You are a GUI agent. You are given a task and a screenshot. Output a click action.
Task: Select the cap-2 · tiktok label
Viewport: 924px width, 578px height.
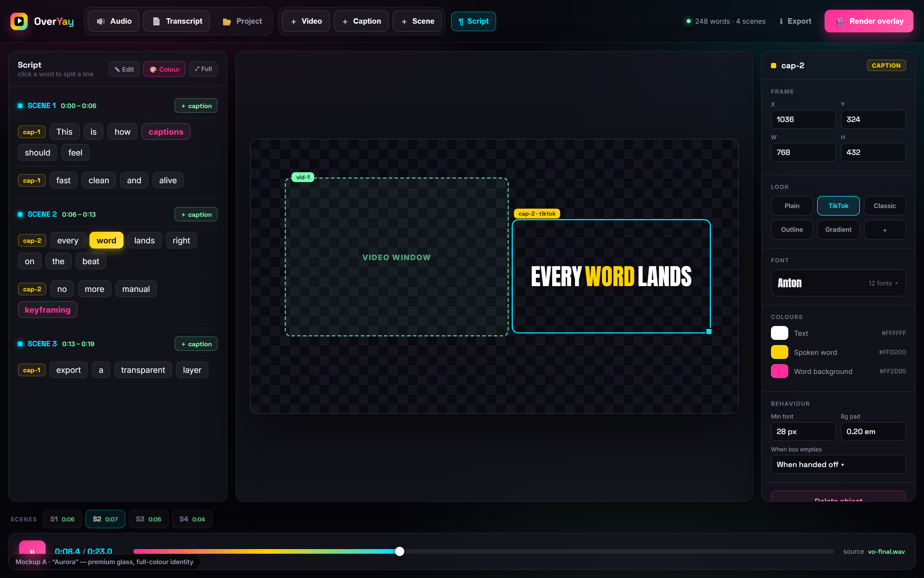click(537, 214)
